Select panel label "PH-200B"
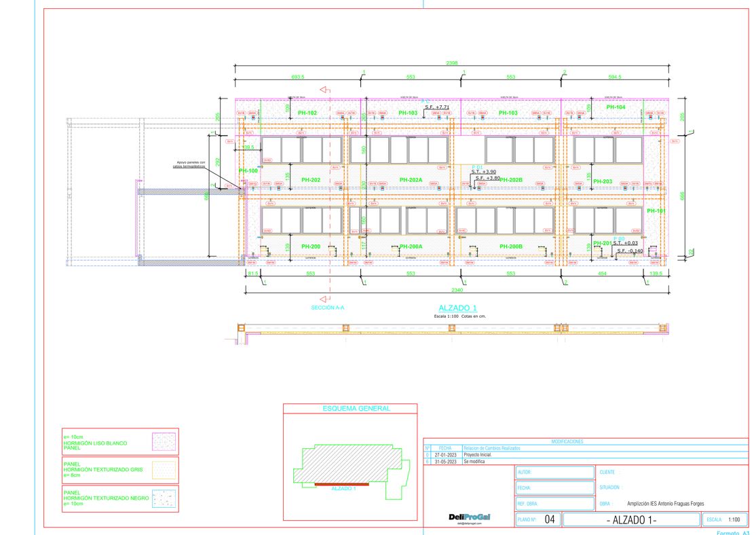This screenshot has width=756, height=535. pyautogui.click(x=511, y=246)
